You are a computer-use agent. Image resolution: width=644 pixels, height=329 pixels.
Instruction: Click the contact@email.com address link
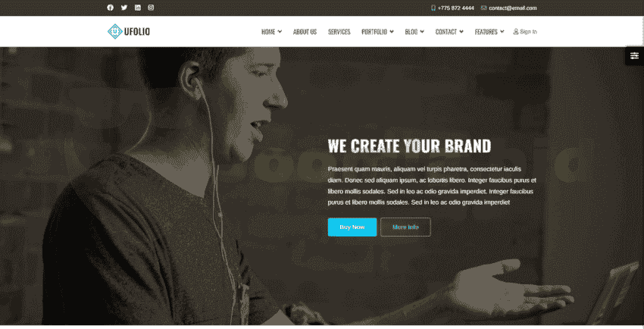click(513, 8)
